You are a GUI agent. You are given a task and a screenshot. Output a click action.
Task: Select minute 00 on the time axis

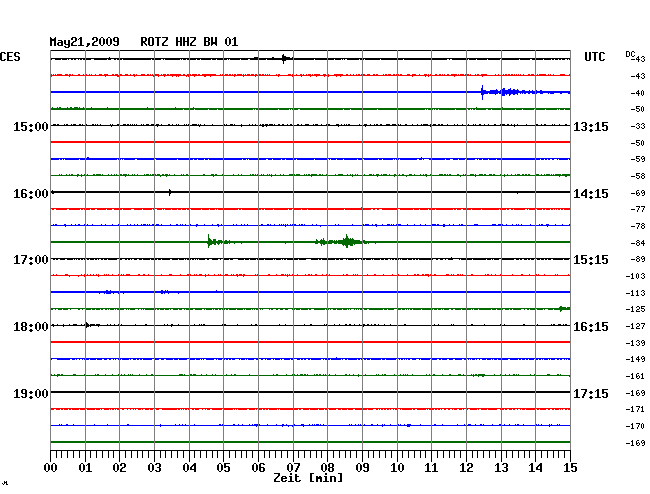pos(51,467)
